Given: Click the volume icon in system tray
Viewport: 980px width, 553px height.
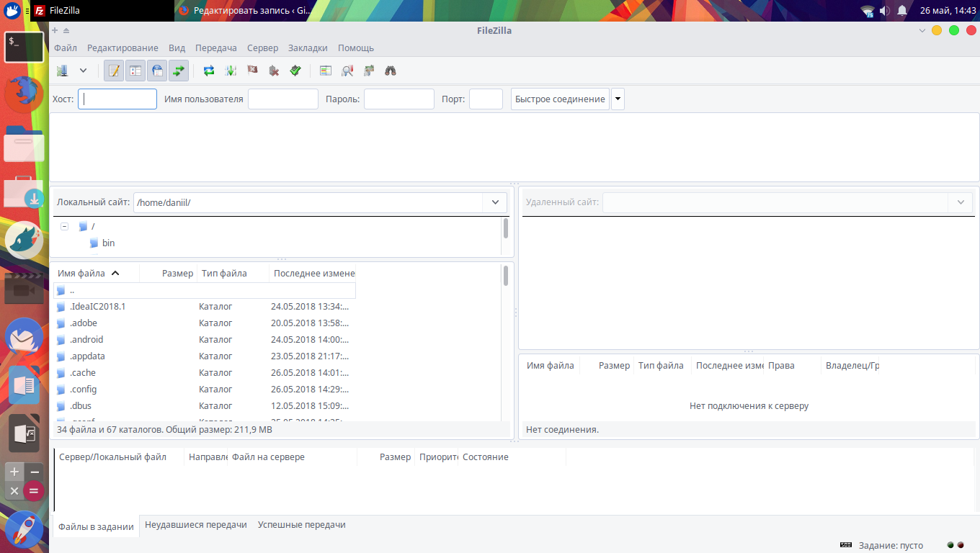Looking at the screenshot, I should point(884,11).
